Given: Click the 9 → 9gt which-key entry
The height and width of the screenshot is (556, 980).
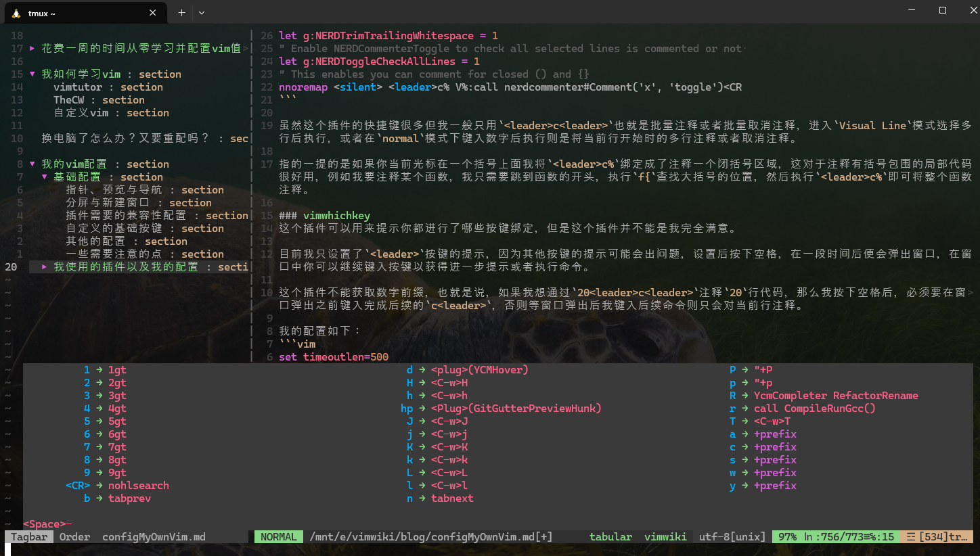Looking at the screenshot, I should coord(105,473).
